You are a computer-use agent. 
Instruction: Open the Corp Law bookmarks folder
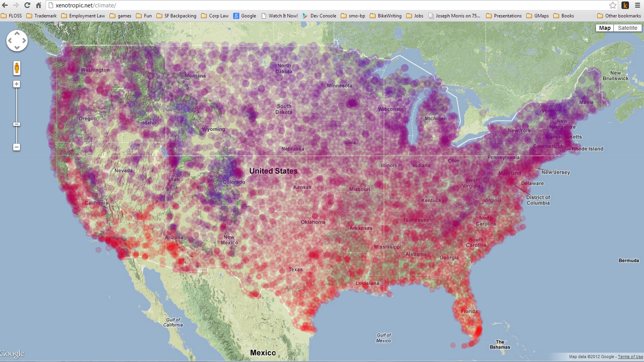click(x=215, y=16)
